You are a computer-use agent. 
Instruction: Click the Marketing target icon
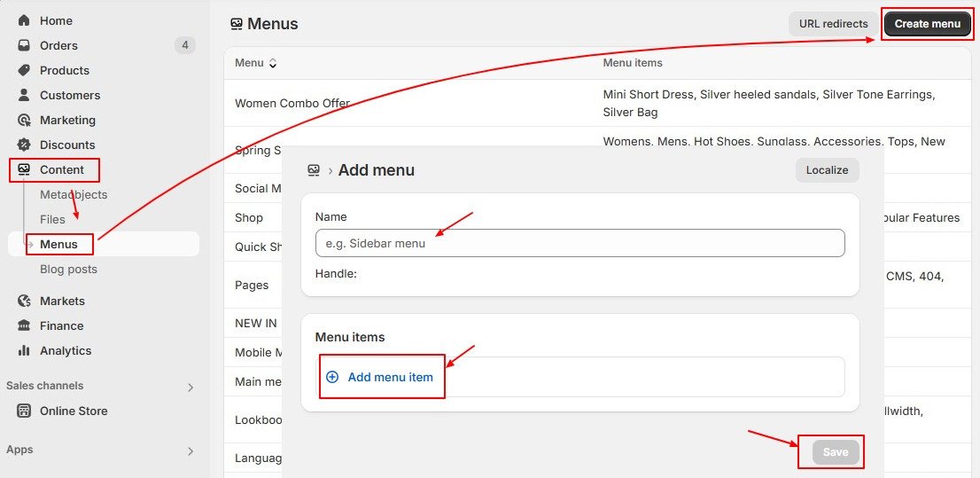click(x=24, y=120)
